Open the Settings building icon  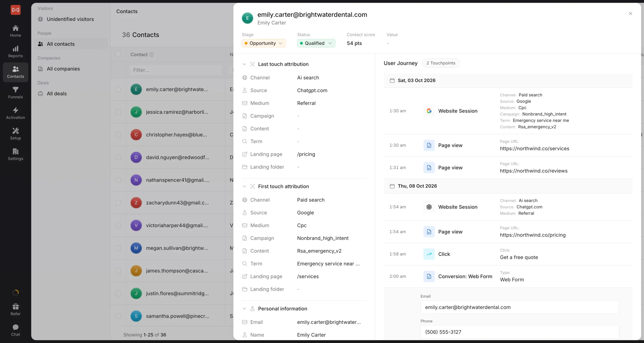(16, 154)
